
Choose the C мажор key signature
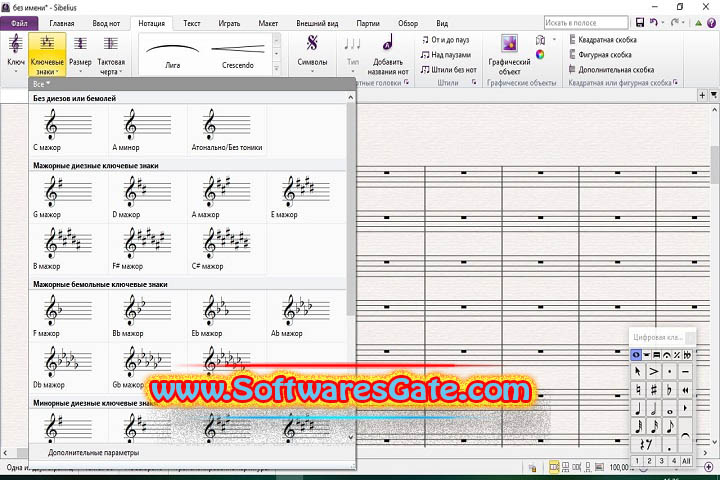coord(68,130)
